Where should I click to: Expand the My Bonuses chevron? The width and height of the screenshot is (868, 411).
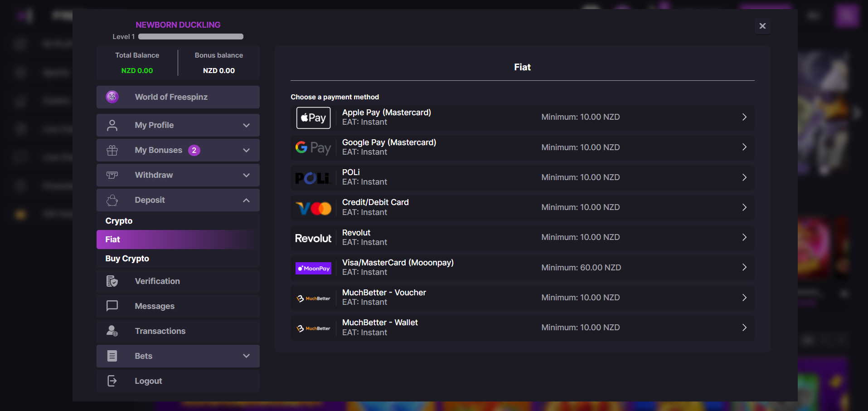[246, 150]
